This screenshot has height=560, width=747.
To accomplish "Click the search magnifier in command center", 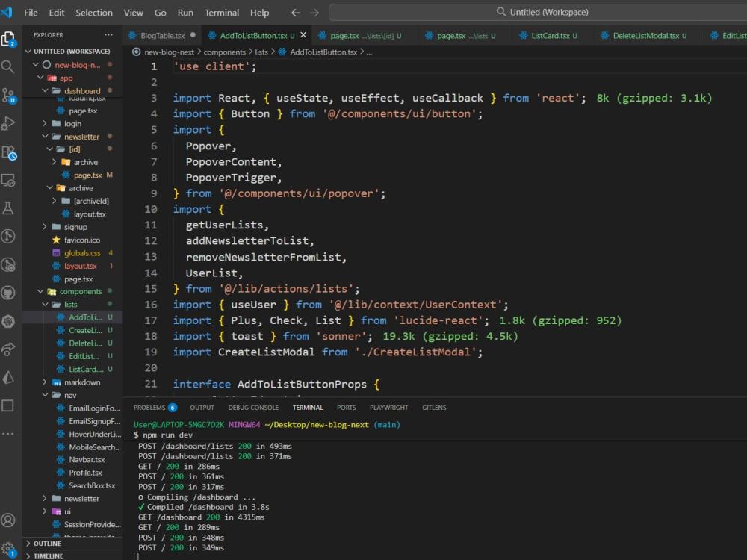I will [x=501, y=12].
